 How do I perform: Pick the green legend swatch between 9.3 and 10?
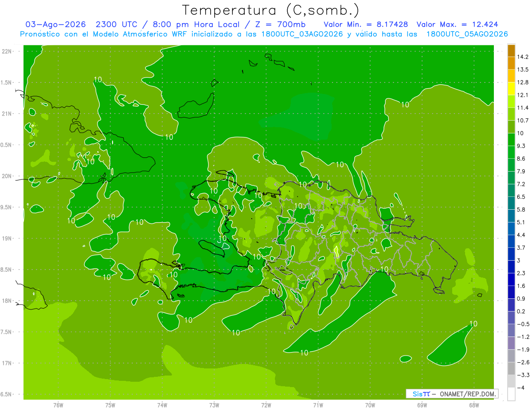[x=511, y=140]
